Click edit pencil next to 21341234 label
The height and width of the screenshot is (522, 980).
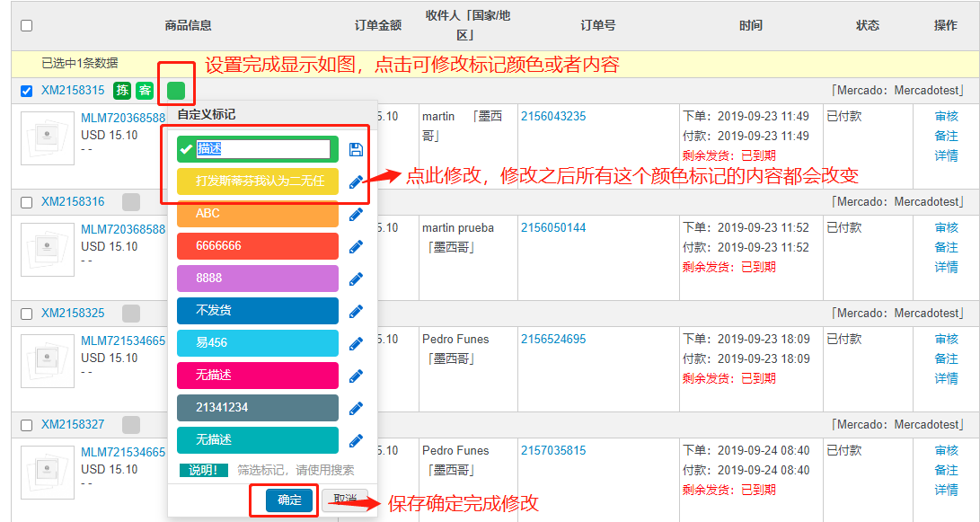click(x=356, y=409)
